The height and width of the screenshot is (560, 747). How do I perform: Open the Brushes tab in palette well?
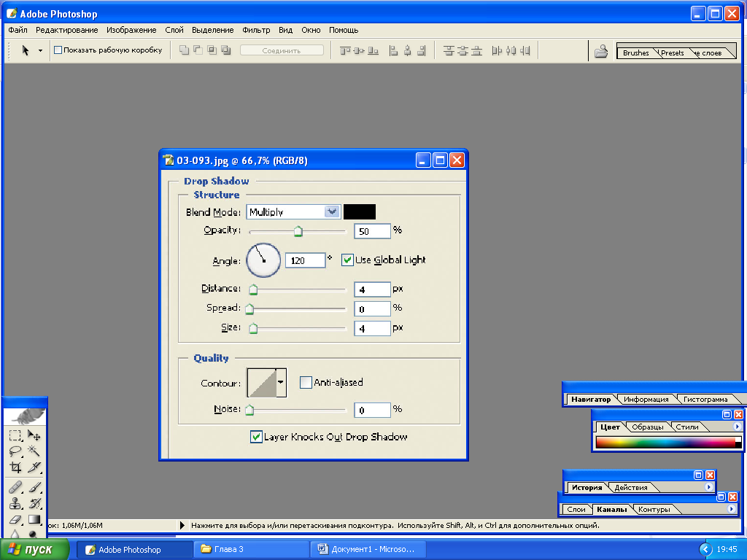(x=635, y=52)
